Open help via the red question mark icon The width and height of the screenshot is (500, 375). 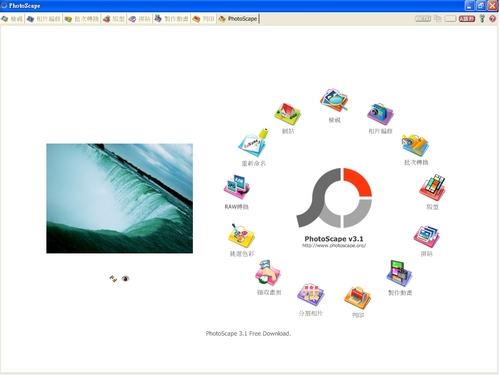[x=493, y=19]
